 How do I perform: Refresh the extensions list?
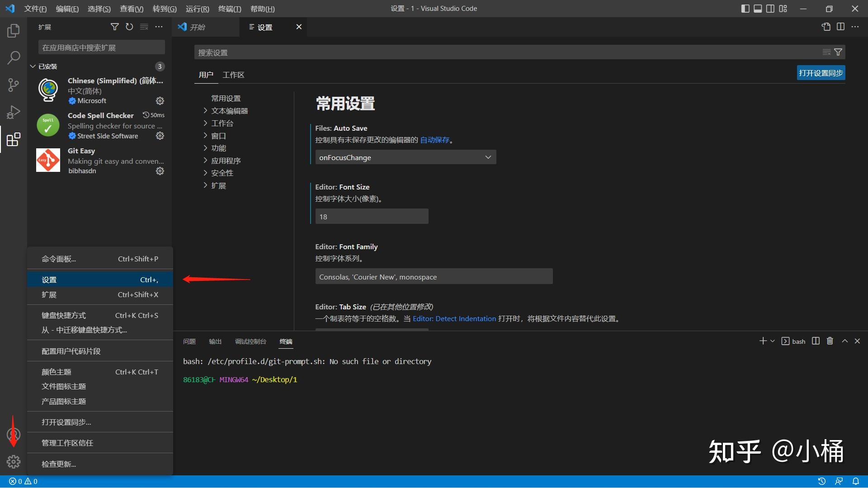coord(129,27)
